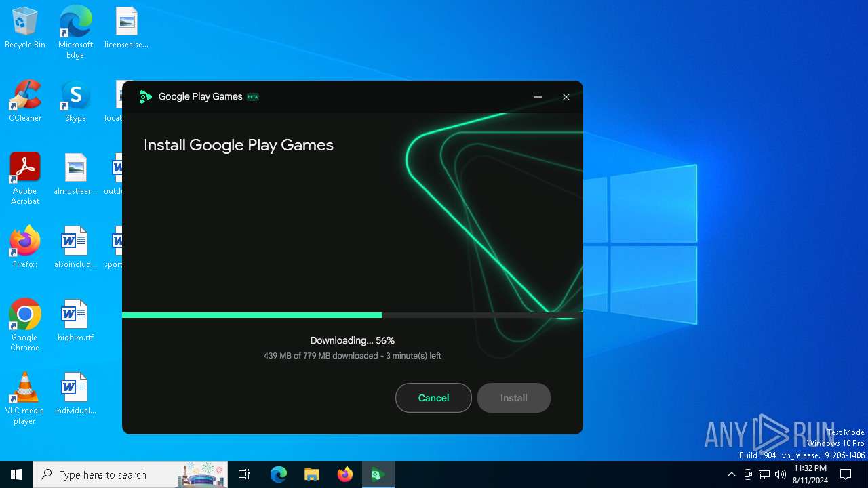The height and width of the screenshot is (488, 868).
Task: Click the taskbar search box
Action: point(130,474)
